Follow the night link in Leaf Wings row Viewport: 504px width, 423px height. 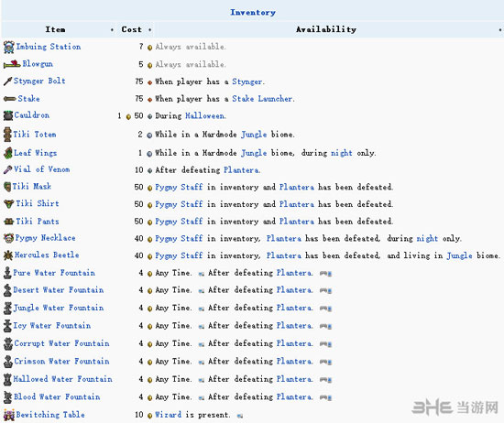point(342,153)
